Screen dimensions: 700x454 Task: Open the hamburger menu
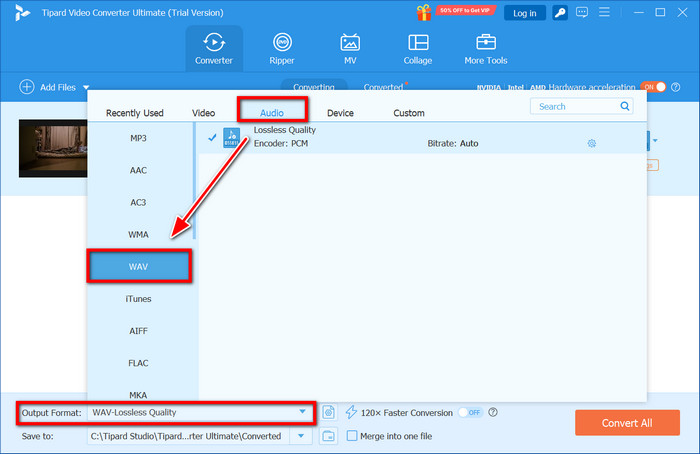point(604,12)
